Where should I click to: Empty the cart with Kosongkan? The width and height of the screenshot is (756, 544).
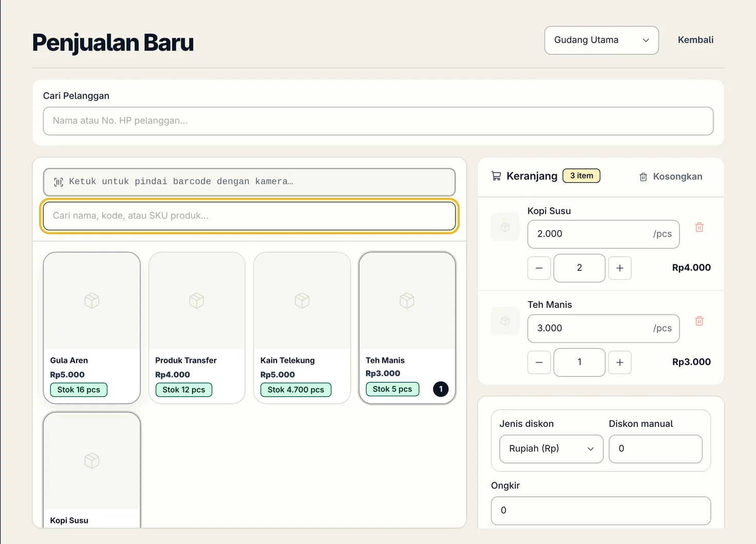click(x=670, y=177)
